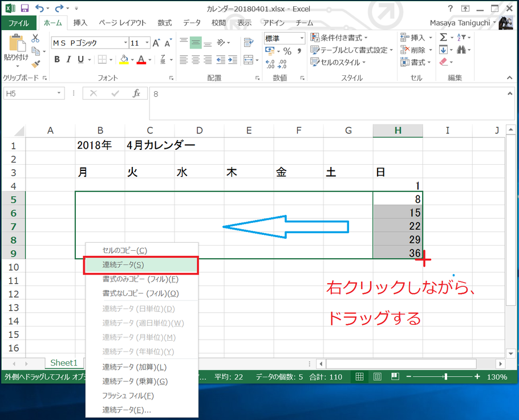The image size is (519, 420).
Task: Increase font size with large A icon
Action: click(156, 43)
